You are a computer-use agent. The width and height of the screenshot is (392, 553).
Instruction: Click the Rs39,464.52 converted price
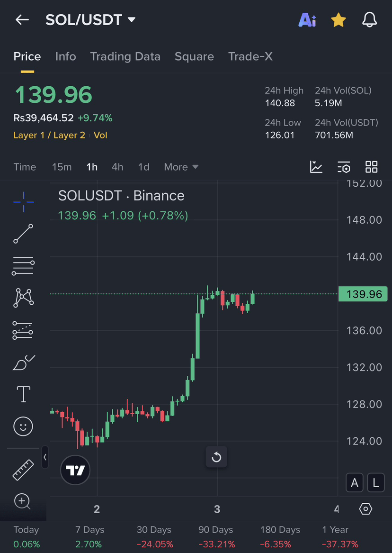[44, 118]
